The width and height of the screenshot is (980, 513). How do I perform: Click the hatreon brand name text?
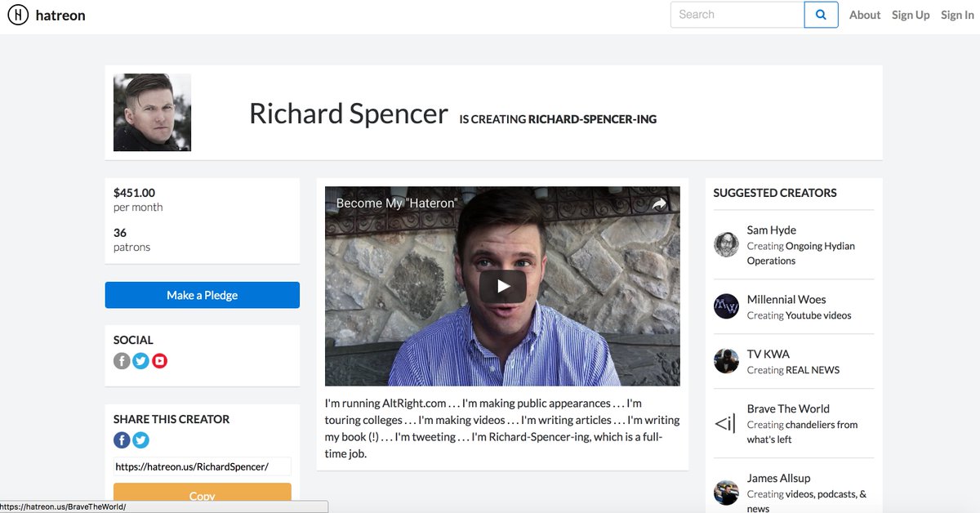[60, 15]
